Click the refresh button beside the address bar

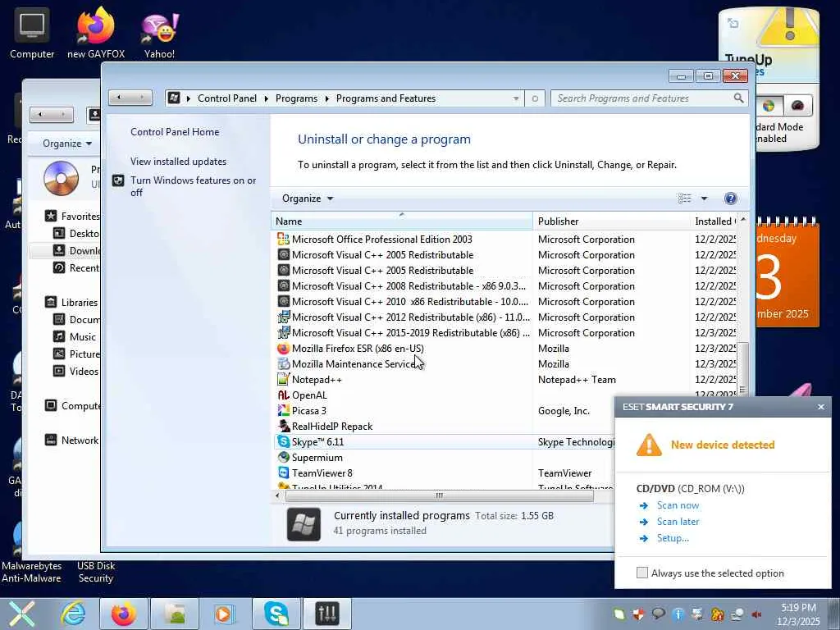[x=535, y=98]
